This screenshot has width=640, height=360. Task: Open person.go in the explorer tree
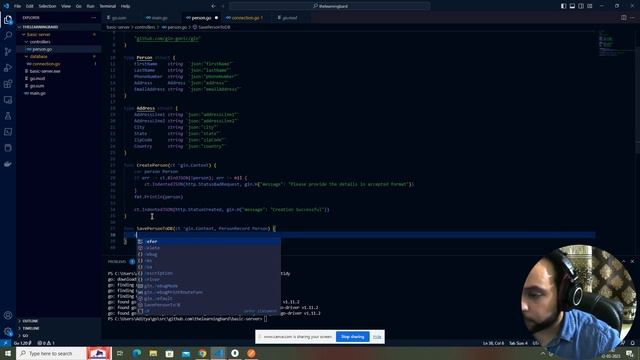click(x=42, y=49)
